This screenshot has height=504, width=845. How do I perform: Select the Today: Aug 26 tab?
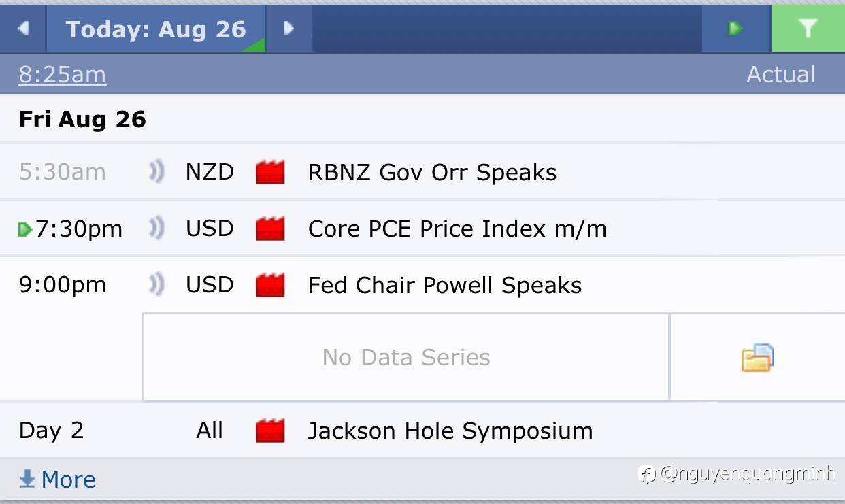point(156,29)
